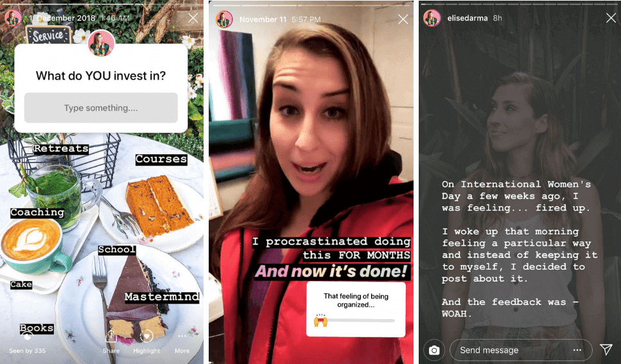This screenshot has width=621, height=364.
Task: Close the December 2018 story
Action: pyautogui.click(x=193, y=18)
